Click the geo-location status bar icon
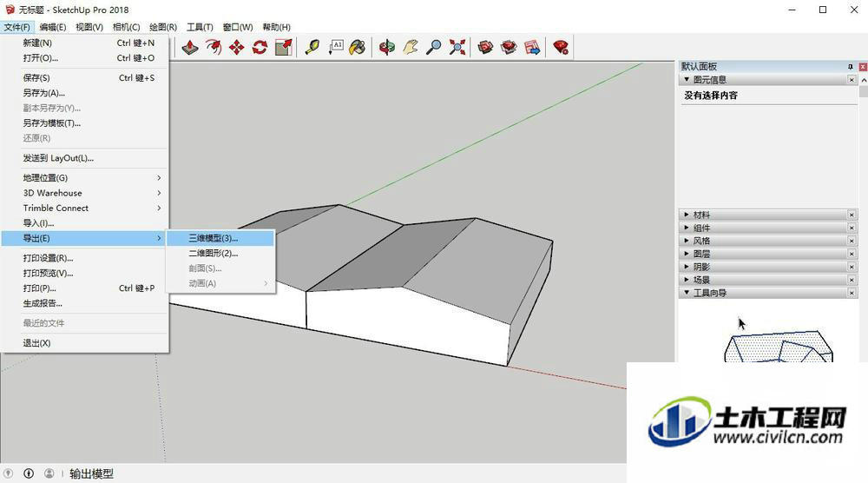This screenshot has height=483, width=868. pyautogui.click(x=9, y=473)
